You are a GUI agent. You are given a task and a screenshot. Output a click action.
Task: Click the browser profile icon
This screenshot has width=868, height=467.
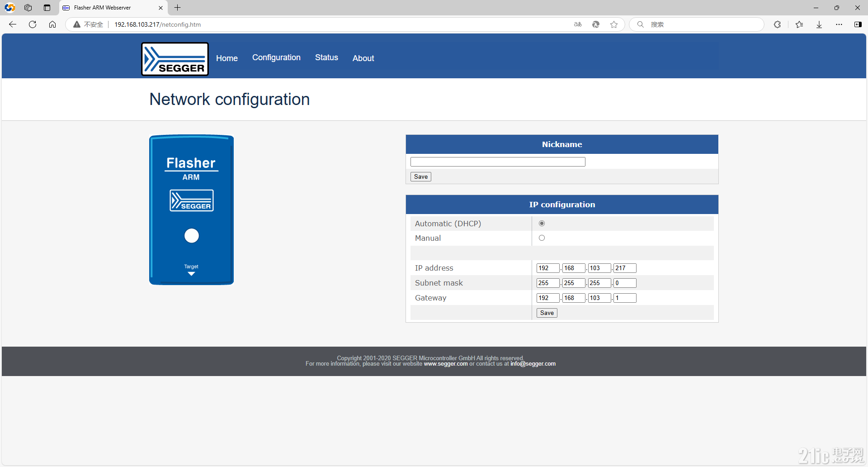pos(9,8)
